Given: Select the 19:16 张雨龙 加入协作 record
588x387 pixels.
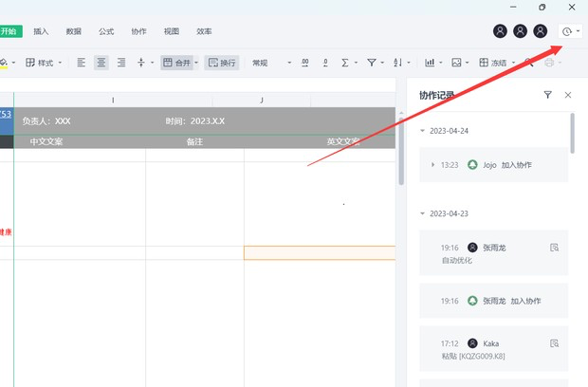Looking at the screenshot, I should [x=493, y=301].
